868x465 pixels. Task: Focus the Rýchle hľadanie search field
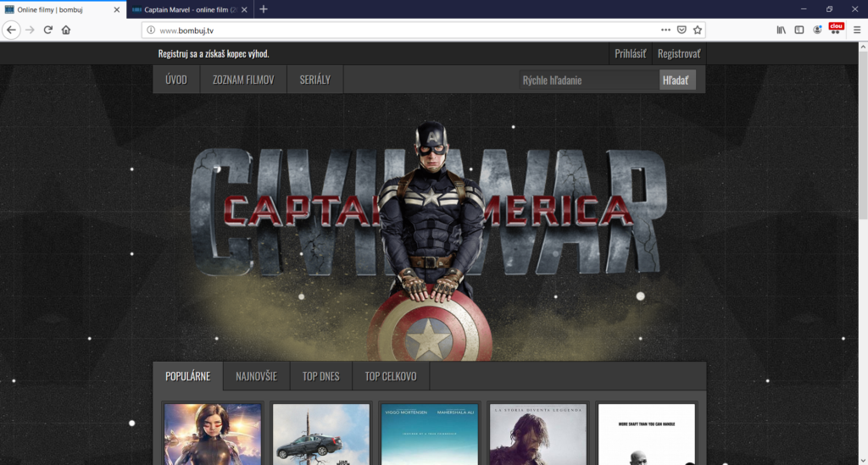[588, 80]
